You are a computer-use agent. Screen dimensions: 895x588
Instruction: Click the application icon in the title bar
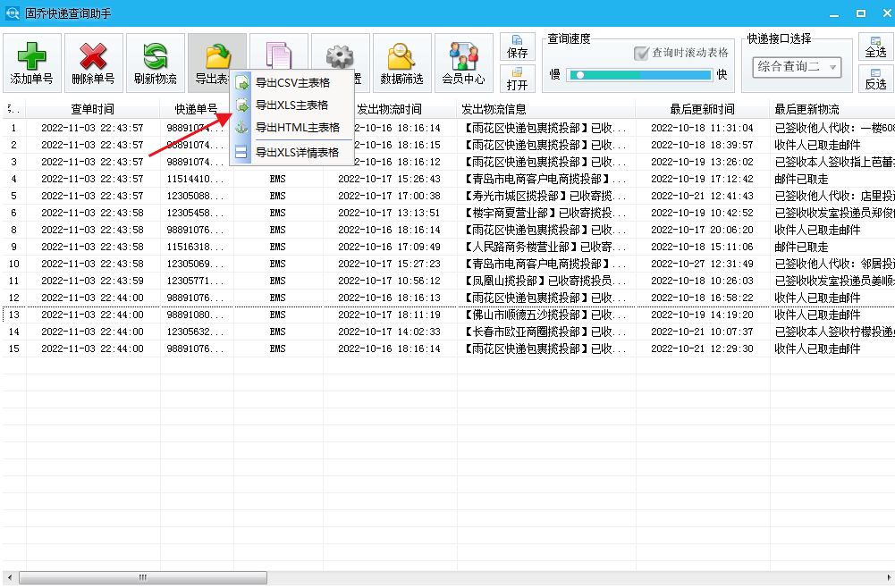point(13,12)
